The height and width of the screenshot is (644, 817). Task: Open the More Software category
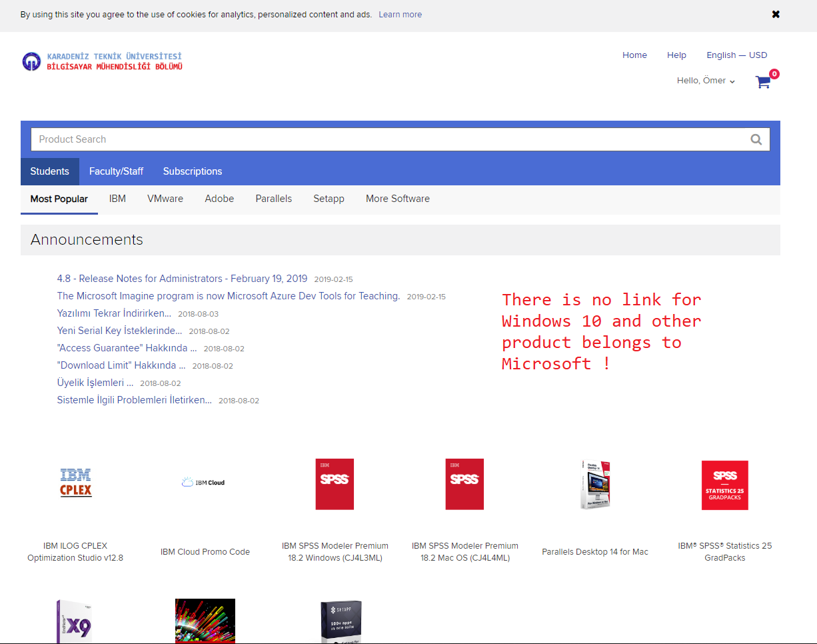(398, 199)
